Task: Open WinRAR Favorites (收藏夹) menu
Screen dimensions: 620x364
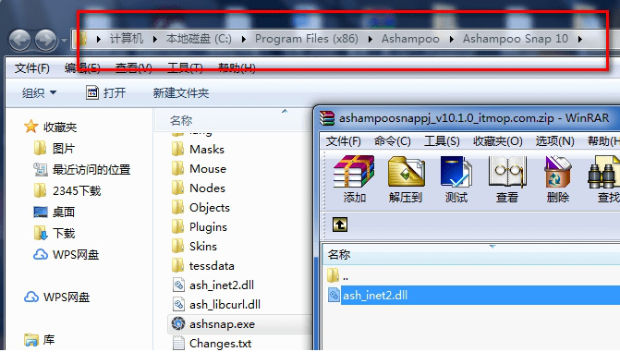Action: pos(498,141)
